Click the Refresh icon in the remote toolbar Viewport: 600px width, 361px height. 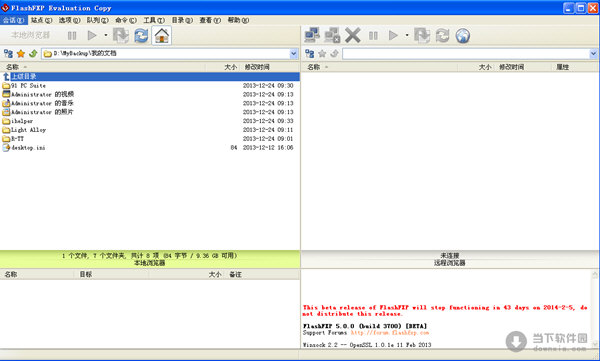442,35
